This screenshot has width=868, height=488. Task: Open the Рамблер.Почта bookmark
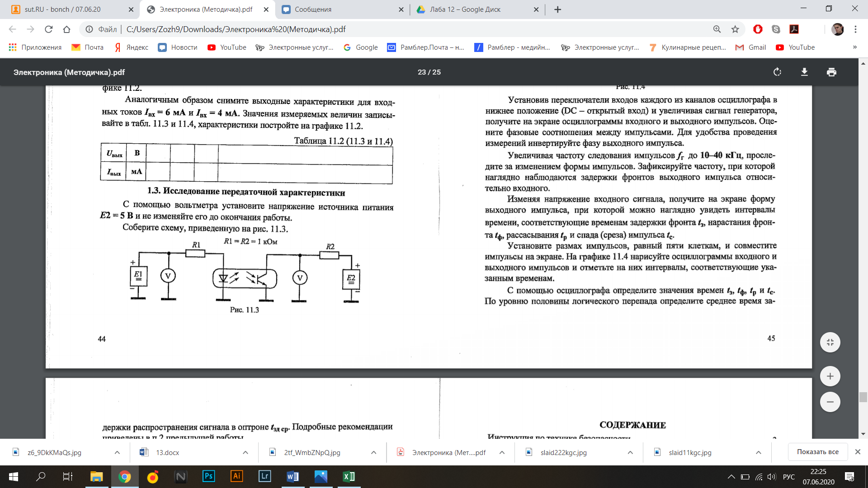pos(426,47)
